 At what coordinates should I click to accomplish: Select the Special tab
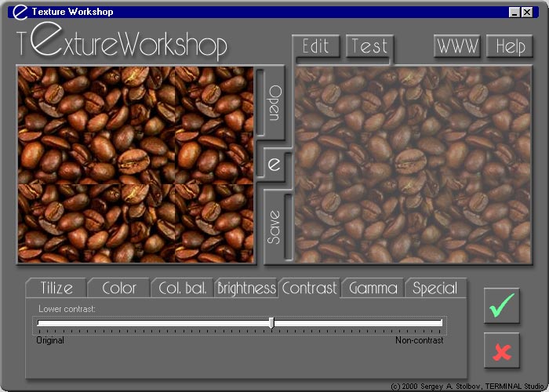[435, 288]
